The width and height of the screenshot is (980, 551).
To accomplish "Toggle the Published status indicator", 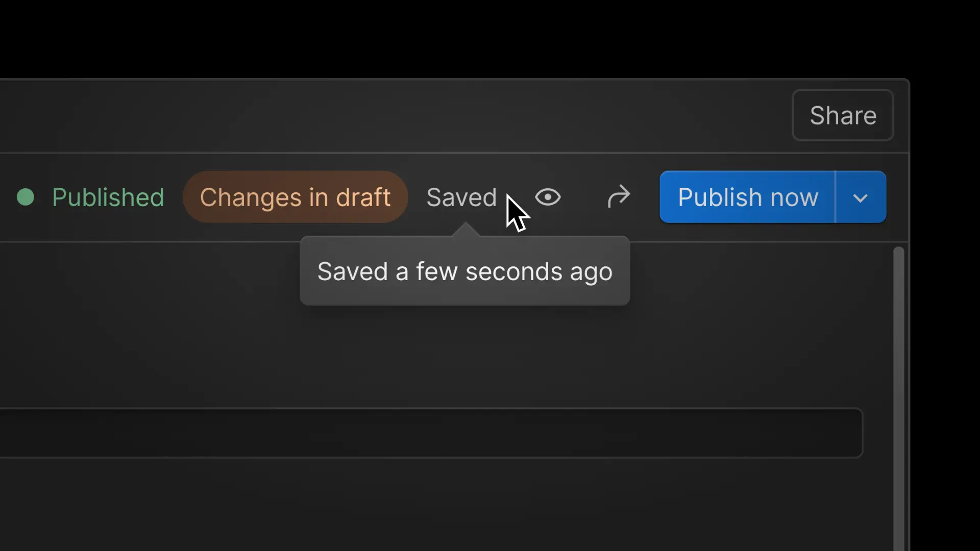I will click(x=26, y=197).
